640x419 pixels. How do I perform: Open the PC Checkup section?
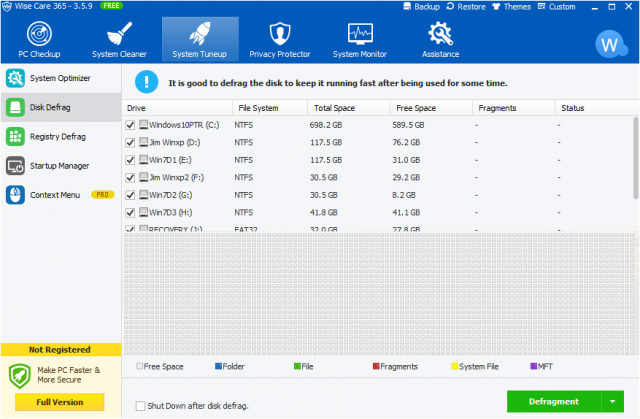(x=39, y=40)
